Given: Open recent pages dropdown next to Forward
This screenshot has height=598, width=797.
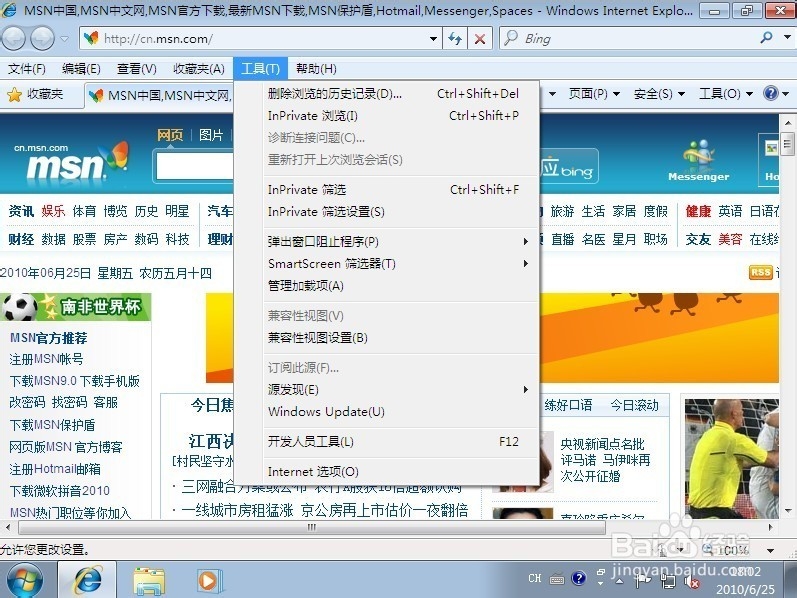Looking at the screenshot, I should click(65, 39).
